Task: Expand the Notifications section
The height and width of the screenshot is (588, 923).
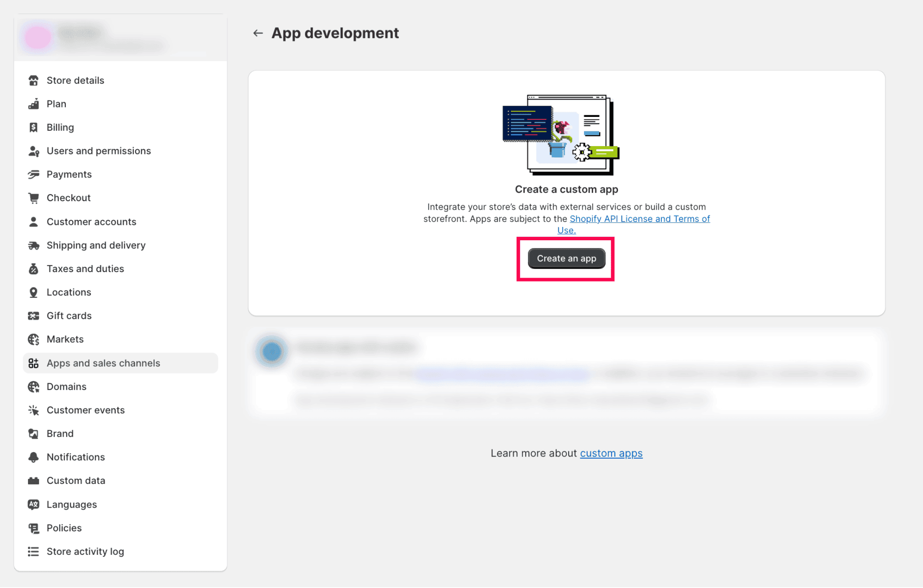Action: (x=76, y=457)
